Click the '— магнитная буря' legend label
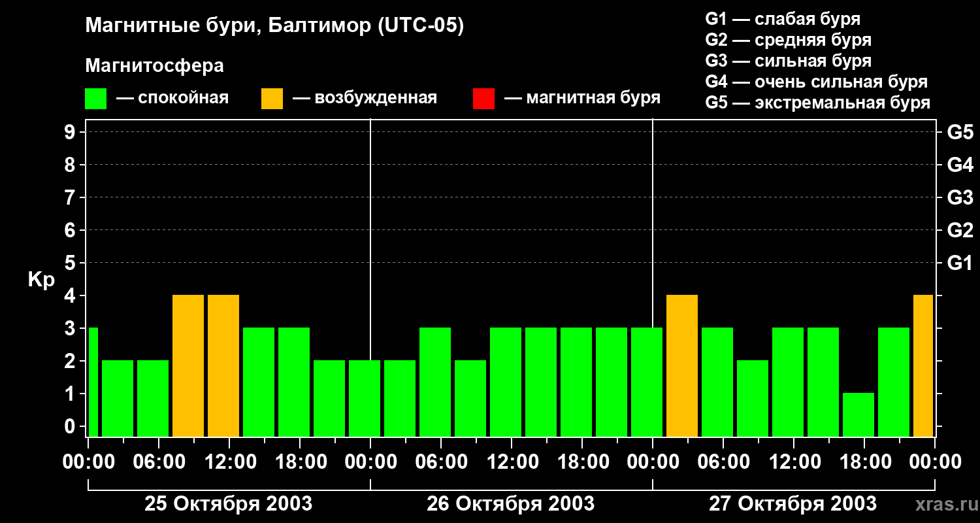The image size is (980, 523). [x=582, y=98]
